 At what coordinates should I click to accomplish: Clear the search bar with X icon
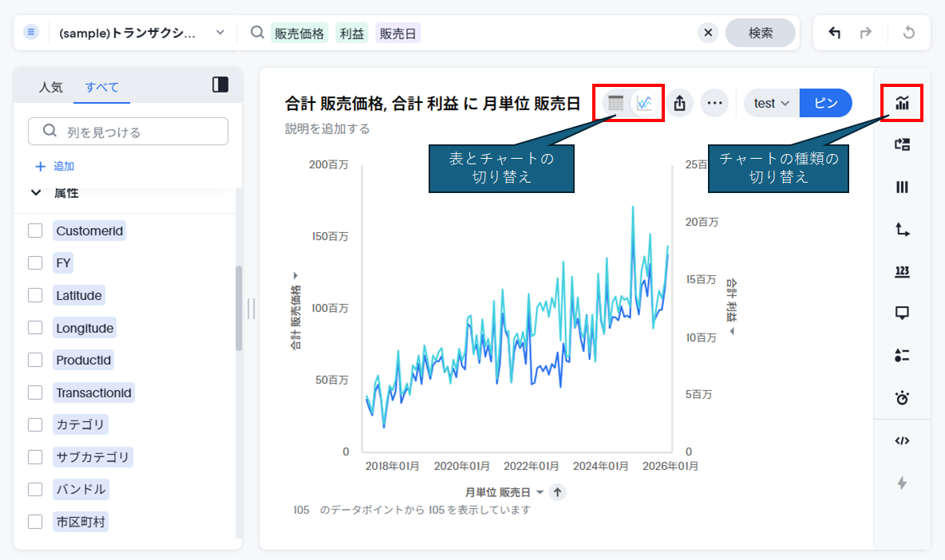(x=708, y=33)
